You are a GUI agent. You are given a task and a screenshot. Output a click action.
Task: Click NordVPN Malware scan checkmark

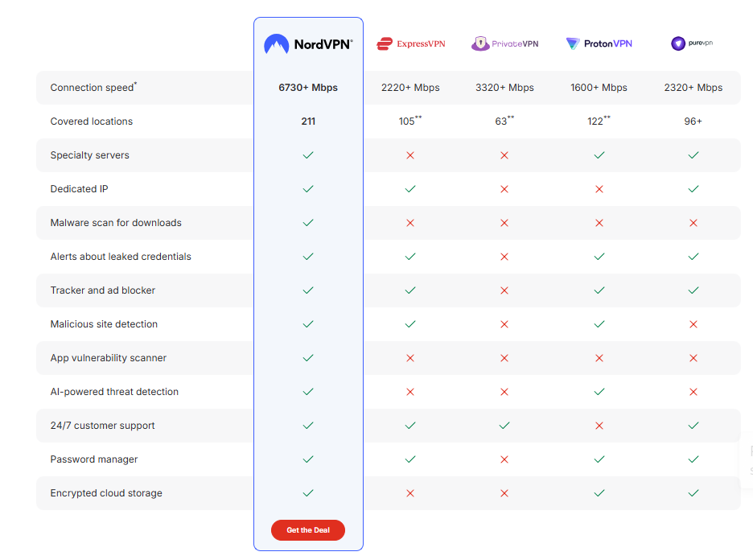click(308, 222)
